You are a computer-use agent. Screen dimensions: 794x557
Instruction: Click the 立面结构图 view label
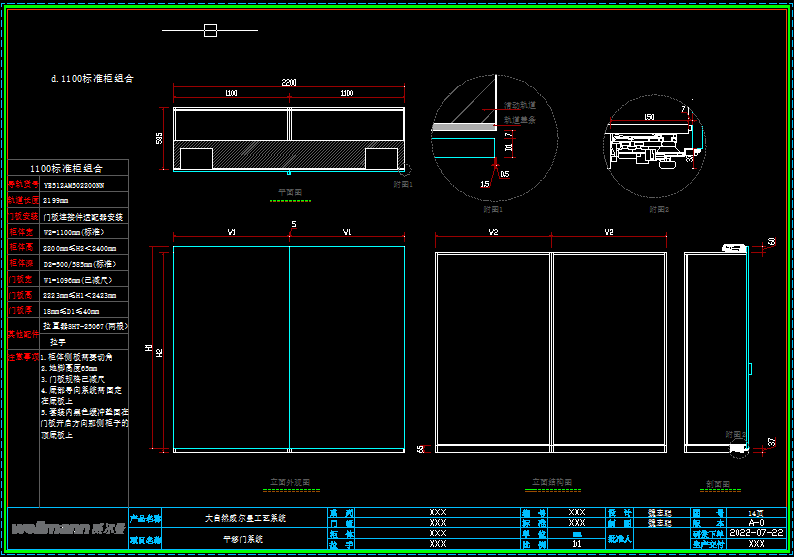[x=553, y=482]
